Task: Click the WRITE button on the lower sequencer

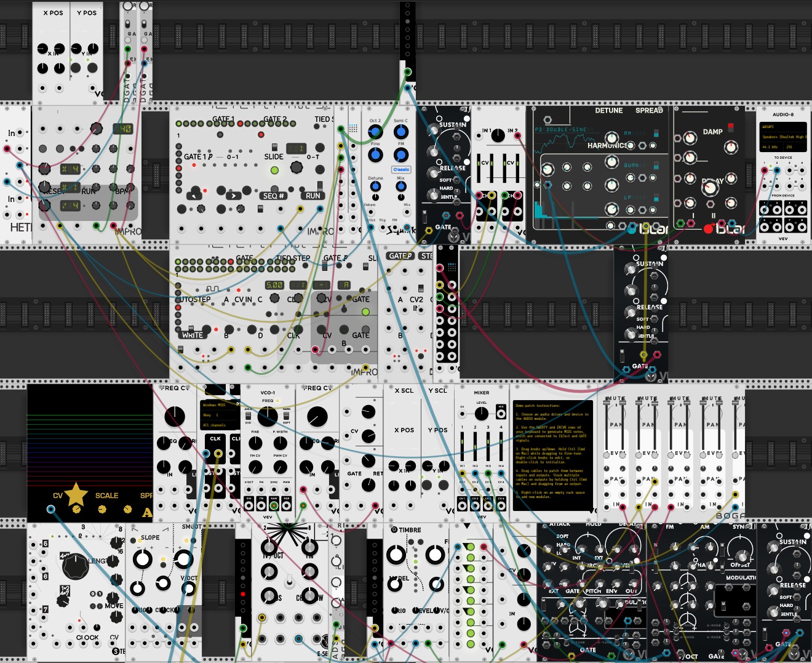Action: pyautogui.click(x=192, y=335)
